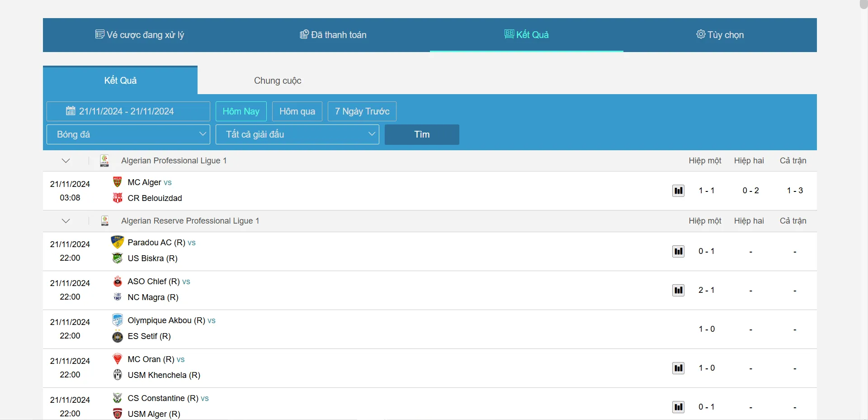Select the 7 Ngày Trước filter
The image size is (868, 420).
(362, 111)
